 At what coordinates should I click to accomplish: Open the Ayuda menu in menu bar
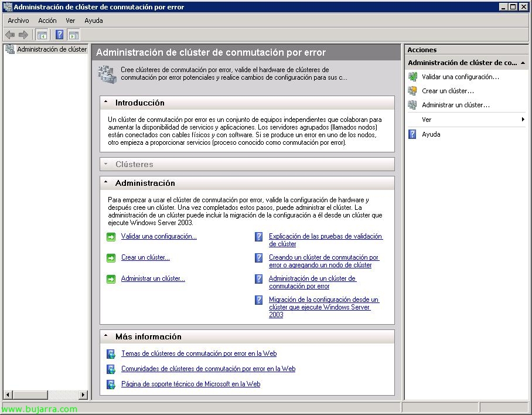[x=94, y=21]
